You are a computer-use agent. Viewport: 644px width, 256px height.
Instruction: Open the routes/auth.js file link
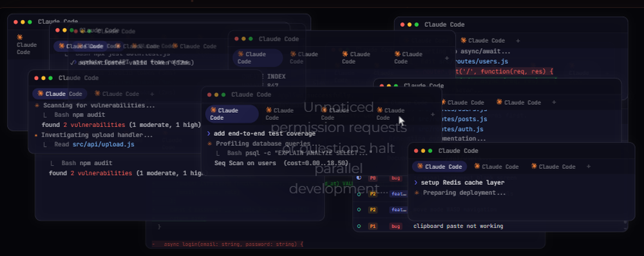462,129
